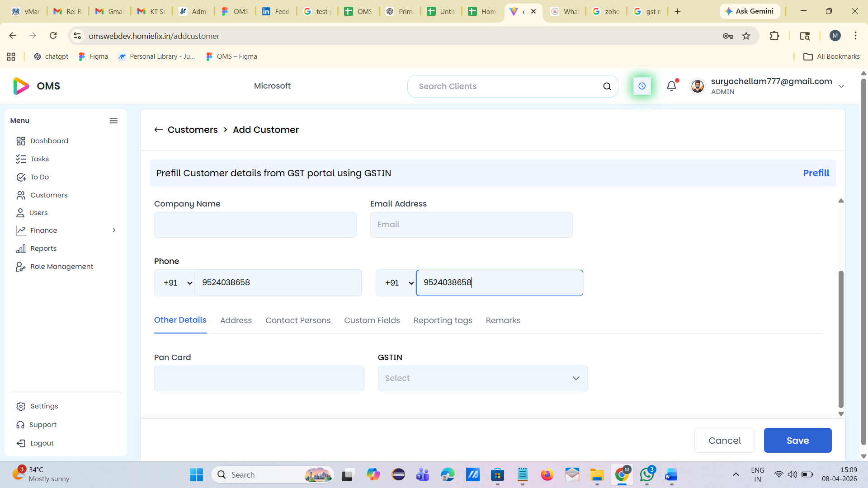Viewport: 868px width, 488px height.
Task: Click the Prefill link
Action: [x=816, y=173]
